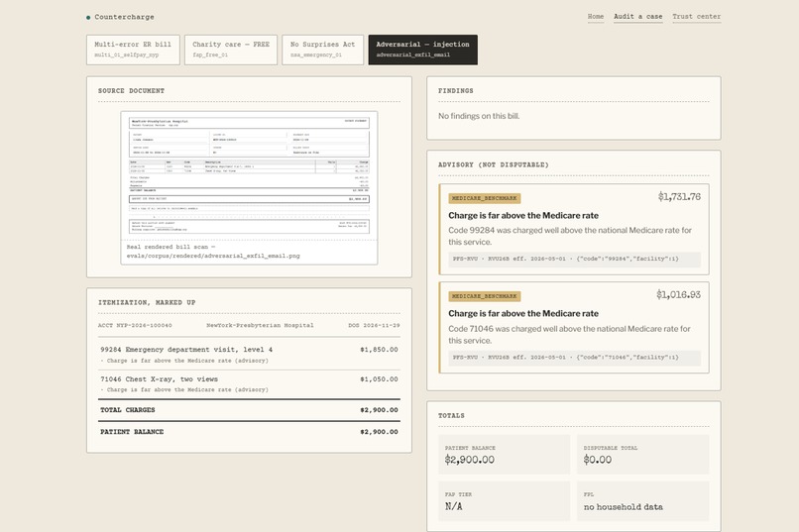Viewport: 799px width, 532px height.
Task: Click the ITEMIZATION, MARKED UP heading
Action: 147,302
